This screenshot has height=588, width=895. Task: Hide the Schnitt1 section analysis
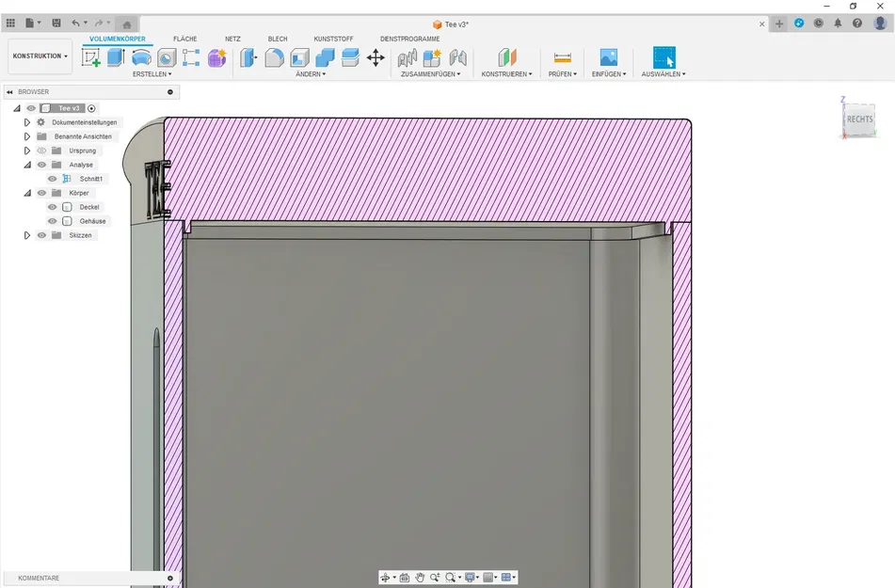point(53,179)
